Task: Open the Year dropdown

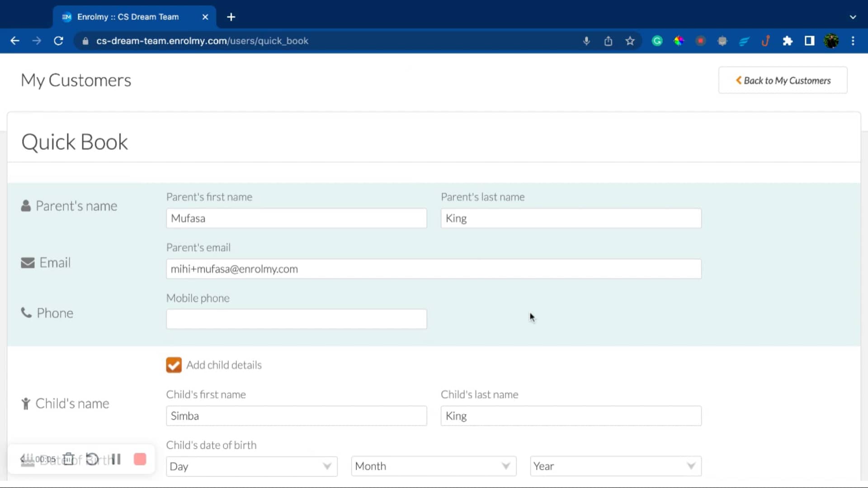Action: coord(615,466)
